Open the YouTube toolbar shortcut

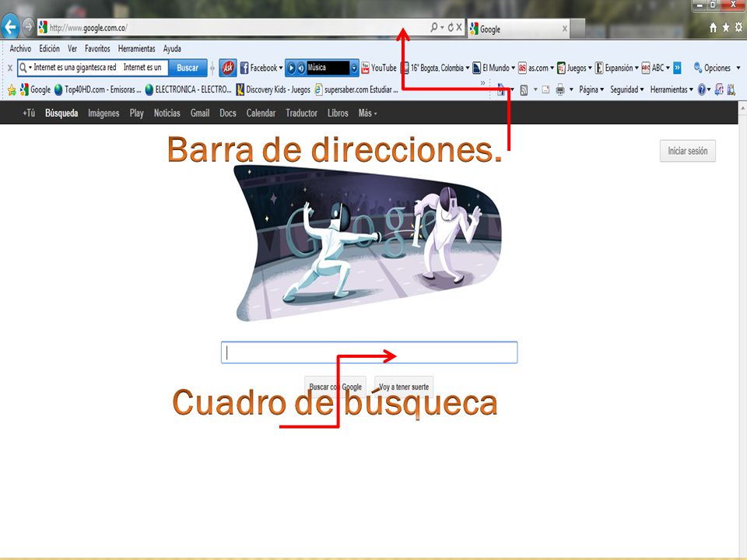click(x=379, y=68)
